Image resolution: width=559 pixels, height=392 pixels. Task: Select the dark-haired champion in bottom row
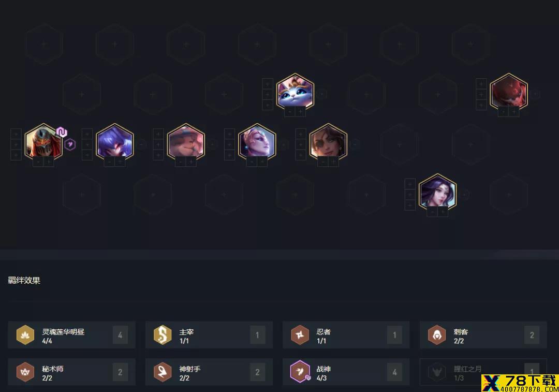point(437,192)
